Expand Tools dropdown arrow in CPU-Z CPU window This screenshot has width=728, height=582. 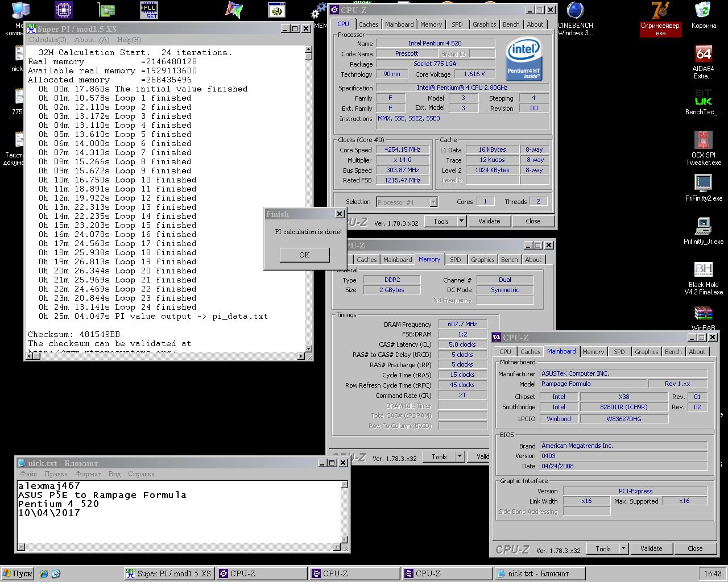461,221
